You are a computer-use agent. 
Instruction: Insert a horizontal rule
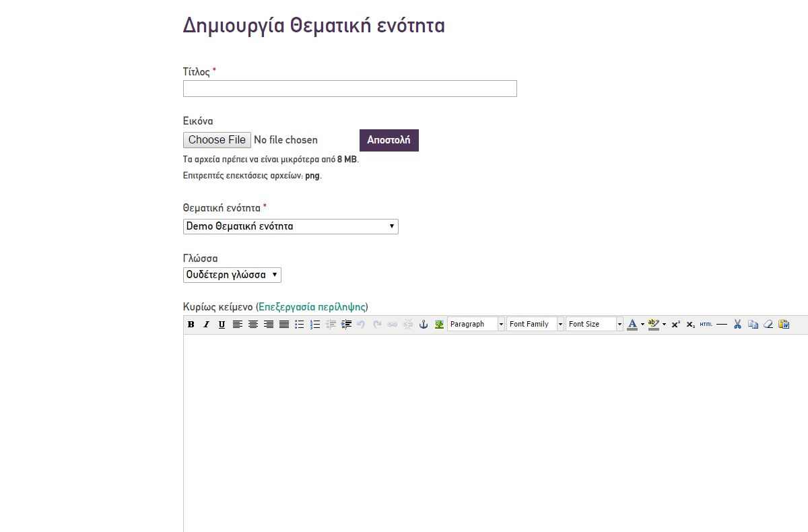[722, 325]
